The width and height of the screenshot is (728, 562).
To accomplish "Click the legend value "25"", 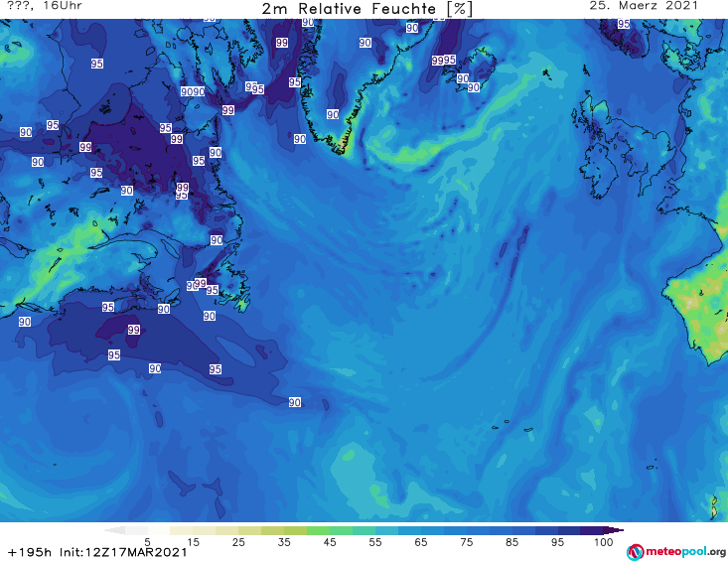I will pyautogui.click(x=238, y=542).
